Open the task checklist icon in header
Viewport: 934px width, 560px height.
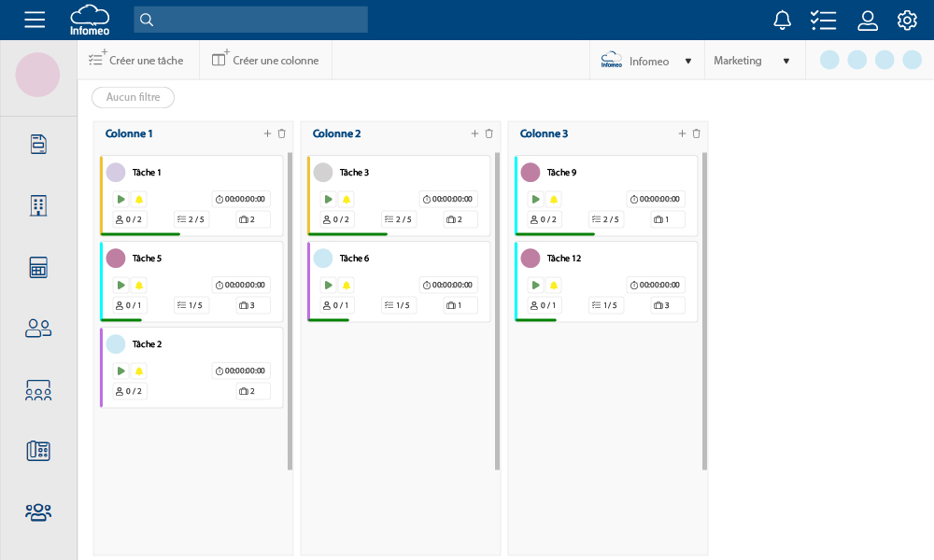tap(823, 20)
